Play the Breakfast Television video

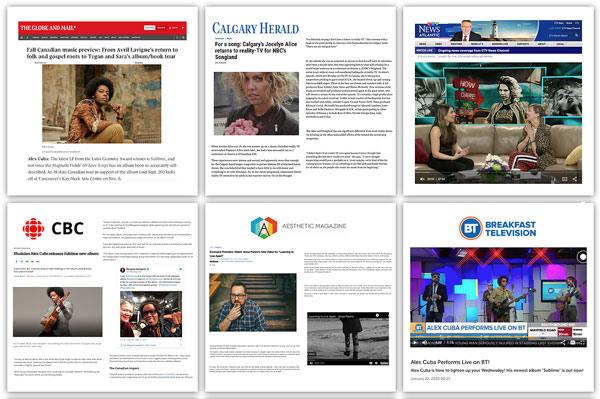tap(415, 343)
